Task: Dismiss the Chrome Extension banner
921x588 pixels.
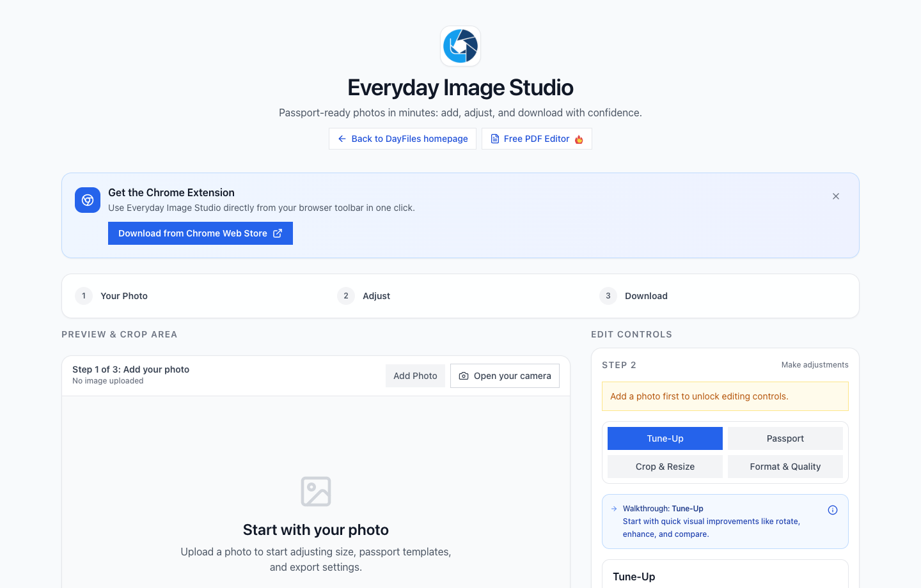Action: tap(836, 196)
